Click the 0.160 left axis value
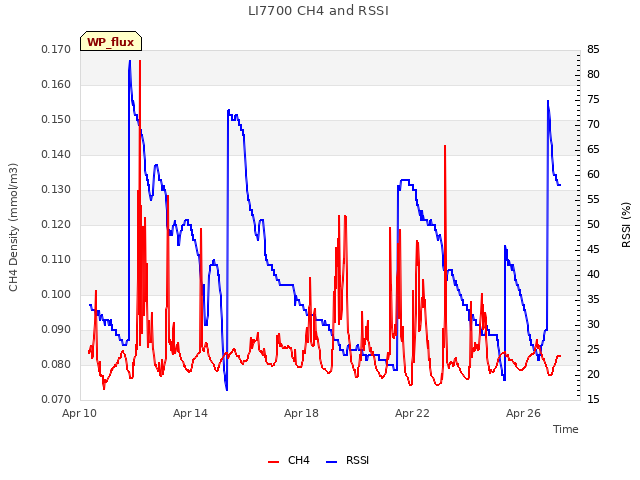 tap(56, 84)
